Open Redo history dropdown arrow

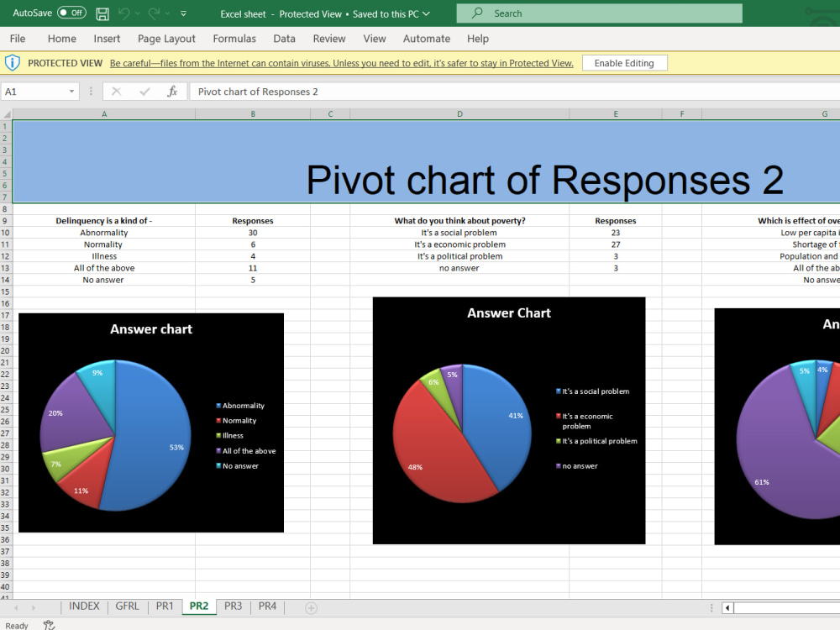[x=167, y=13]
